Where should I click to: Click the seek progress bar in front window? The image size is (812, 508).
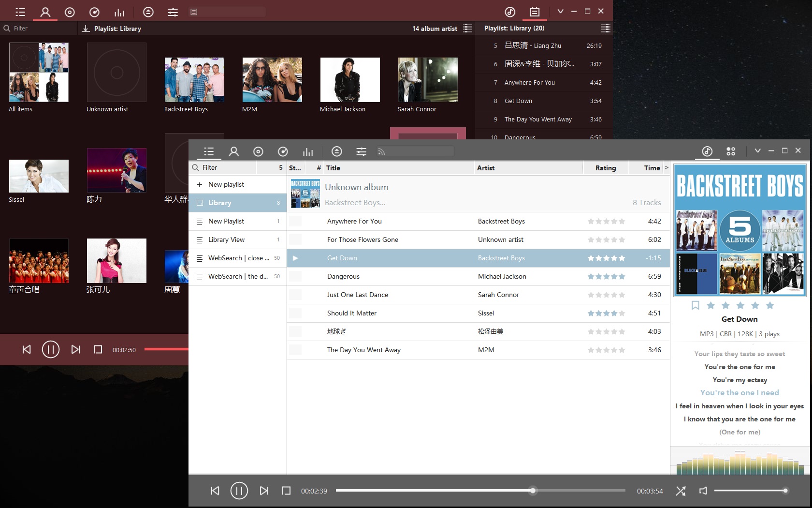click(x=480, y=491)
